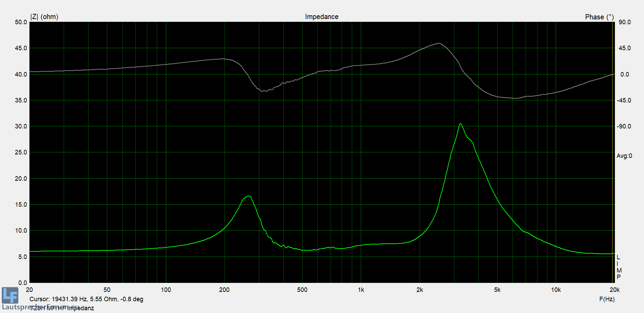Click the F(Hz) axis label
The height and width of the screenshot is (313, 644).
point(607,299)
